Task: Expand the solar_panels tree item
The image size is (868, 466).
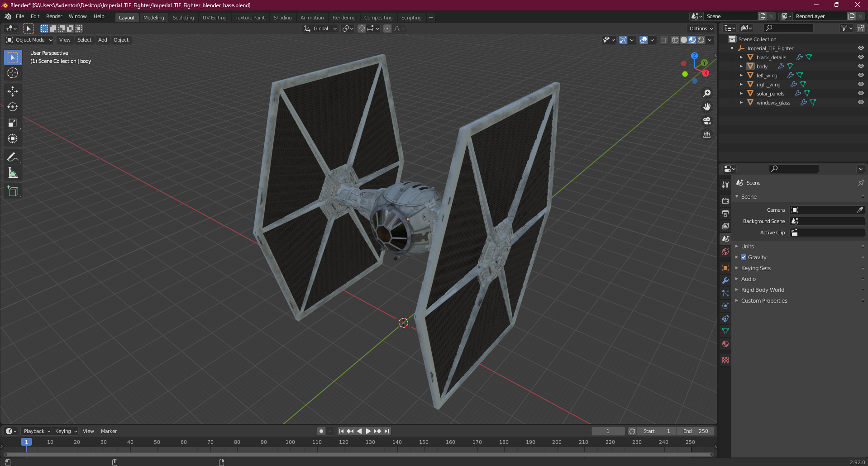Action: [741, 93]
